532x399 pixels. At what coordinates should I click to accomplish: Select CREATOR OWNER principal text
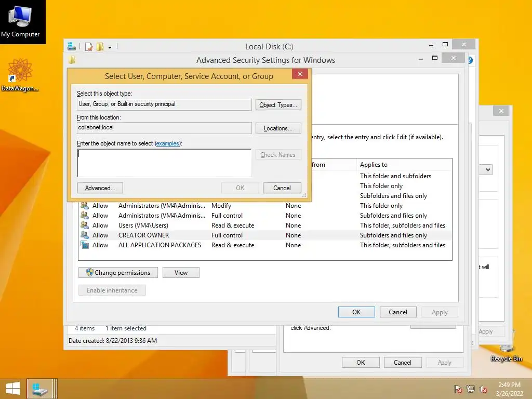143,235
